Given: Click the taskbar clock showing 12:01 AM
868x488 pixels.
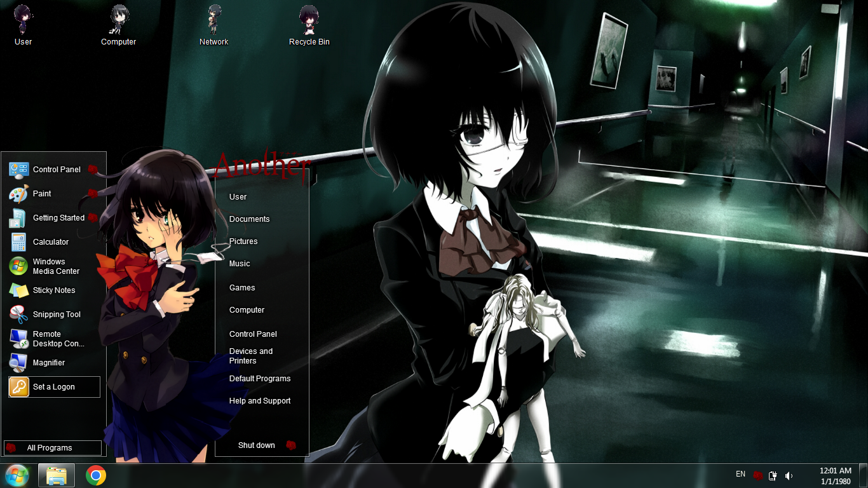Looking at the screenshot, I should 836,476.
